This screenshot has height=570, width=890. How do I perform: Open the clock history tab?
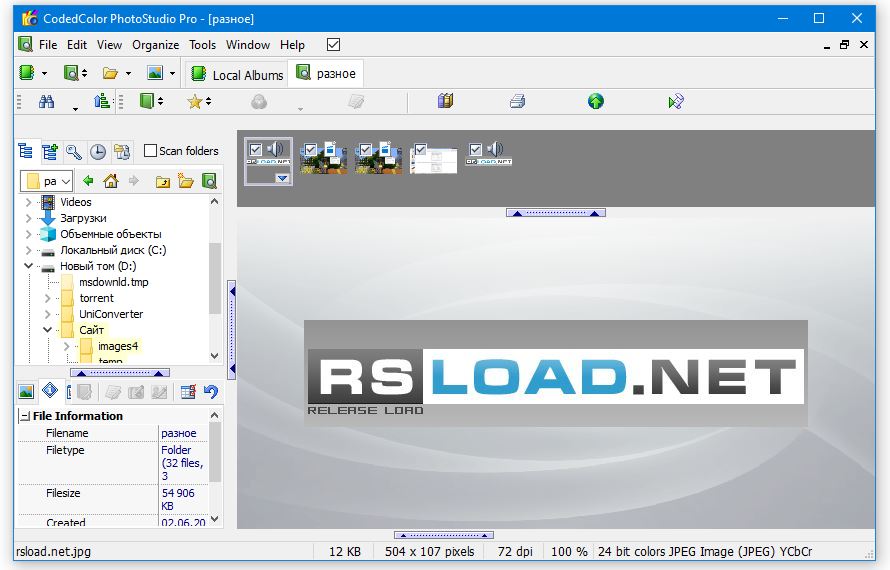98,152
